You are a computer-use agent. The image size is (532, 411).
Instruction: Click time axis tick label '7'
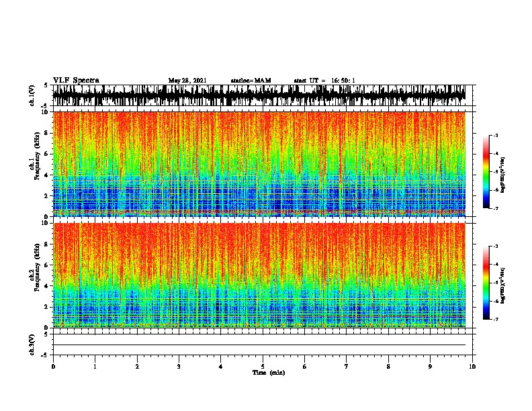click(347, 366)
